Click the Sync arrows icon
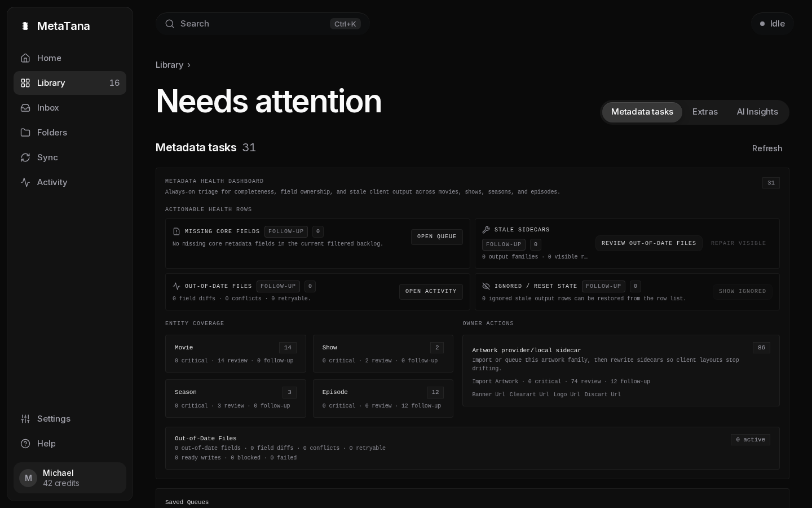Screen dimensions: 812x508 pyautogui.click(x=25, y=157)
